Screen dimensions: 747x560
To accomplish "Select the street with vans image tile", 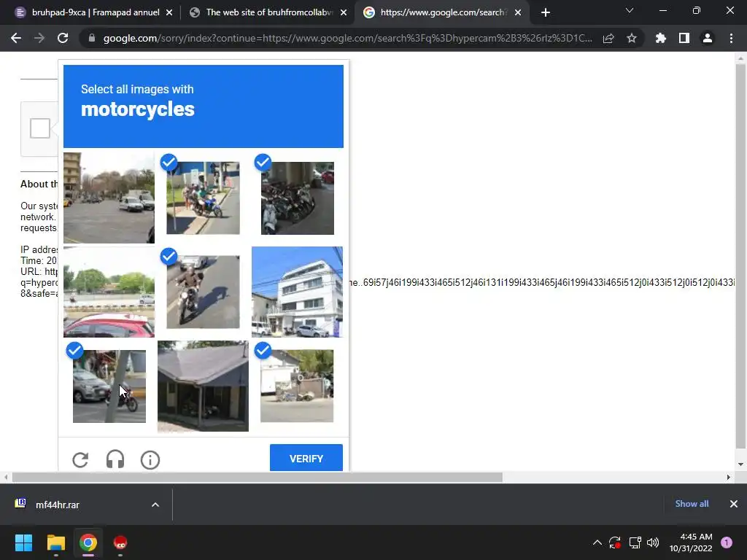I will pos(109,198).
